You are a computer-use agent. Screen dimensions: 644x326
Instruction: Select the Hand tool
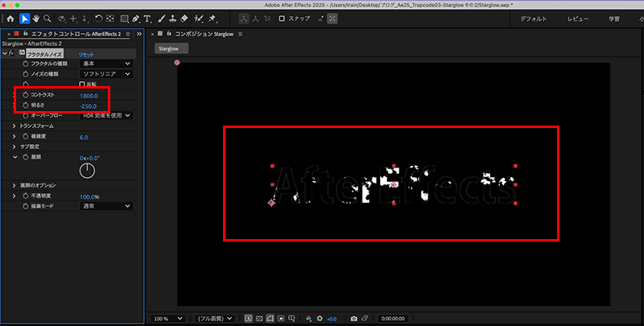click(36, 19)
